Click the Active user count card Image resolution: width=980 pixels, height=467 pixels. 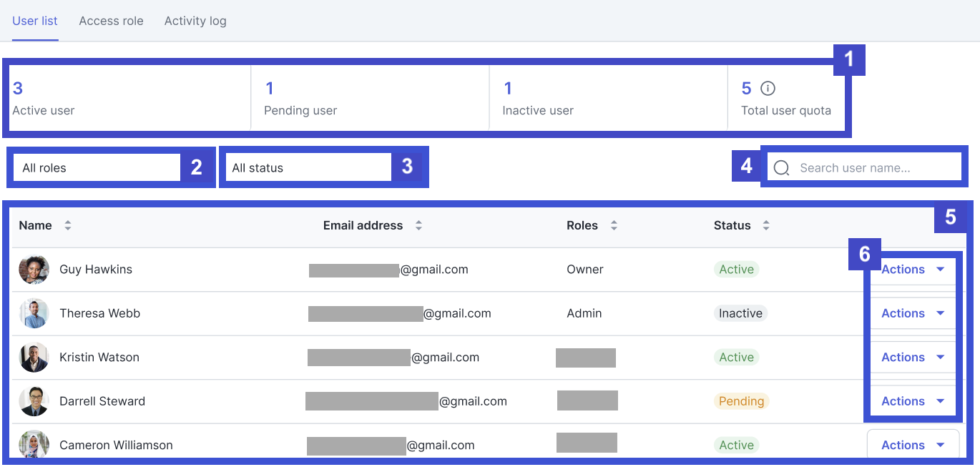click(x=129, y=99)
